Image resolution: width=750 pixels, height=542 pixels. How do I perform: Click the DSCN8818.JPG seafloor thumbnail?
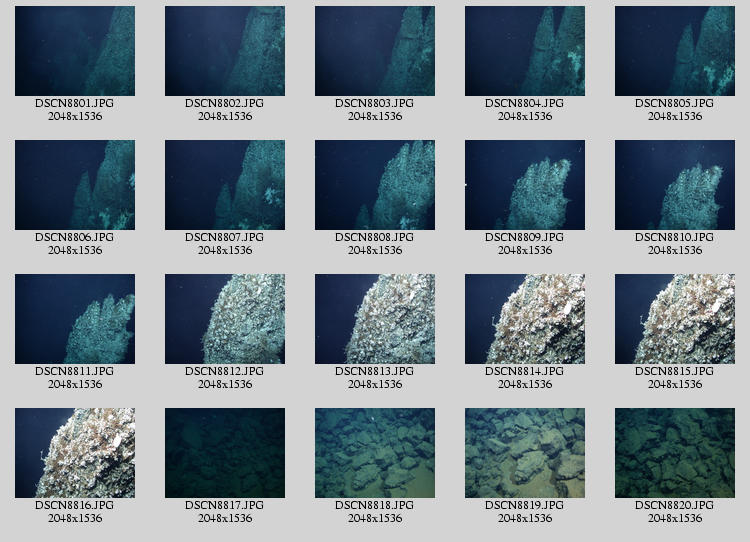click(374, 453)
